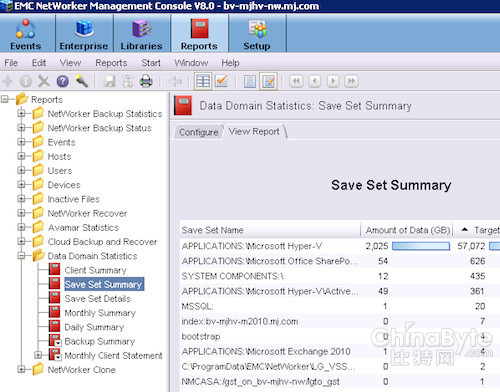Screen dimensions: 500x392
Task: Go to previous report page
Action: pos(314,81)
